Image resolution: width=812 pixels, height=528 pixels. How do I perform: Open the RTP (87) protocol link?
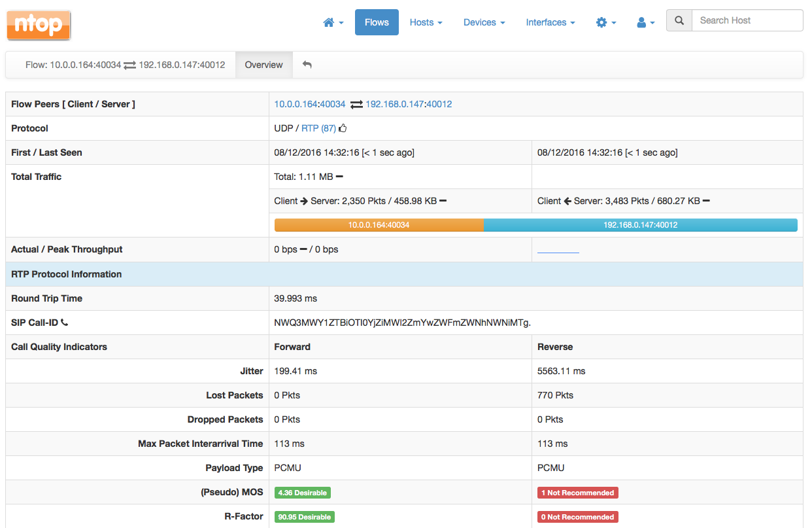click(x=318, y=128)
